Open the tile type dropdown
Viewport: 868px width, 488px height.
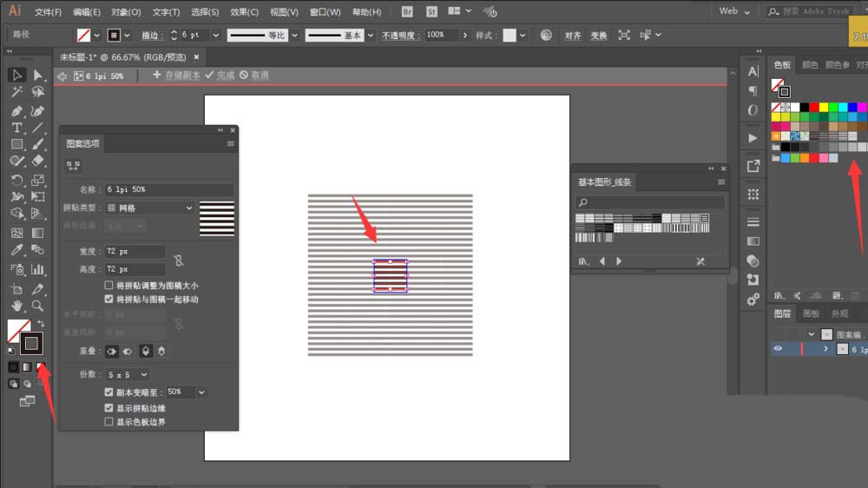click(150, 208)
